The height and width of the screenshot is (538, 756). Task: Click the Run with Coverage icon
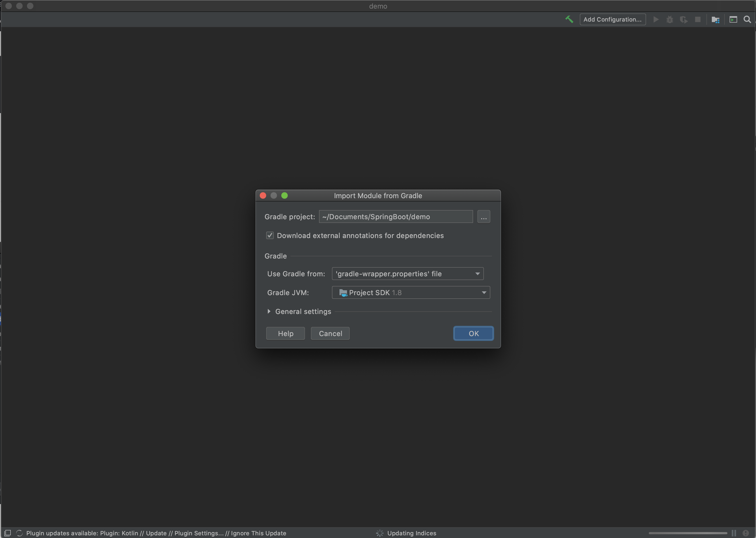[x=684, y=20]
